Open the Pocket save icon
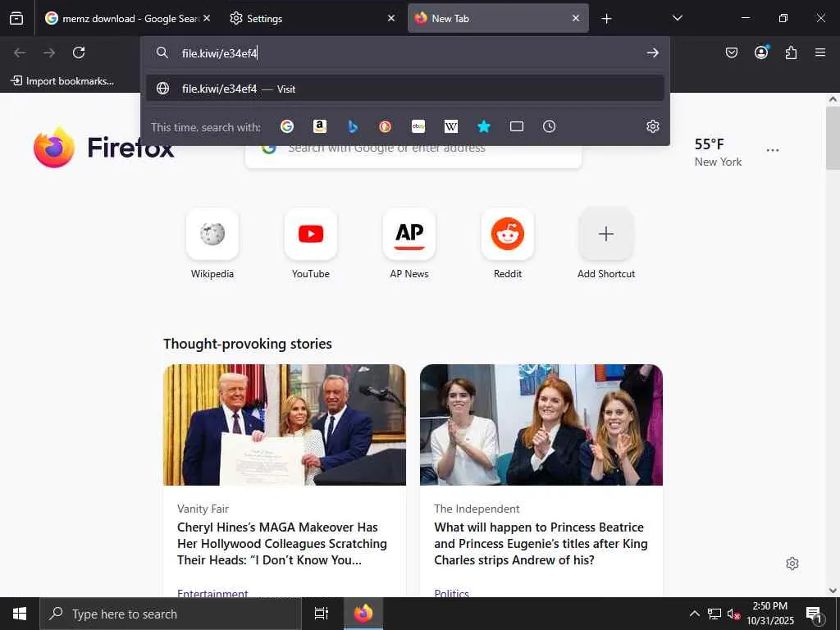Image resolution: width=840 pixels, height=630 pixels. 731,52
